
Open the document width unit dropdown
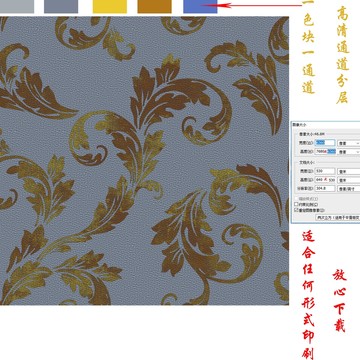349,171
